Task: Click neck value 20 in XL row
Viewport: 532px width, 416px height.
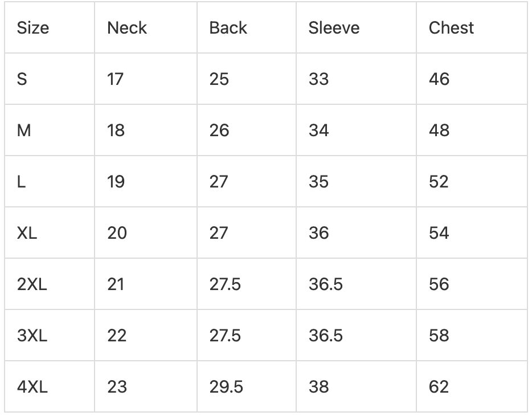Action: [x=117, y=233]
